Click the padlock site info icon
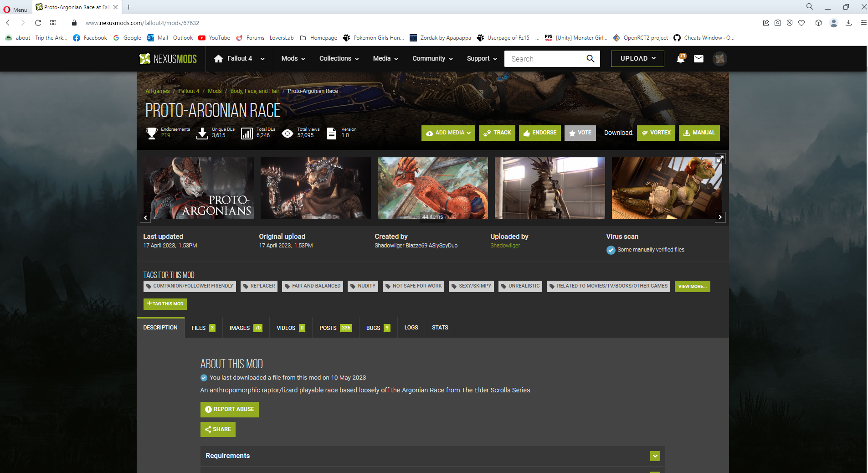868x473 pixels. pyautogui.click(x=74, y=23)
